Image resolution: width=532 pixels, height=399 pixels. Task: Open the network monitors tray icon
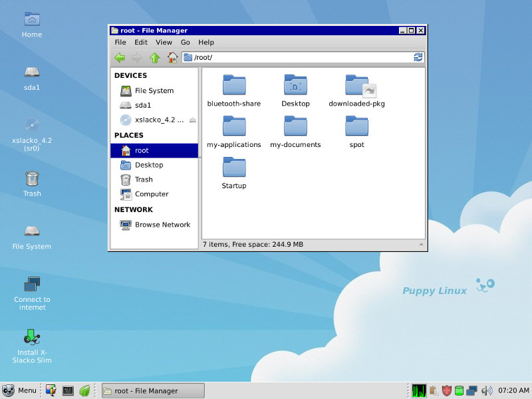click(471, 391)
